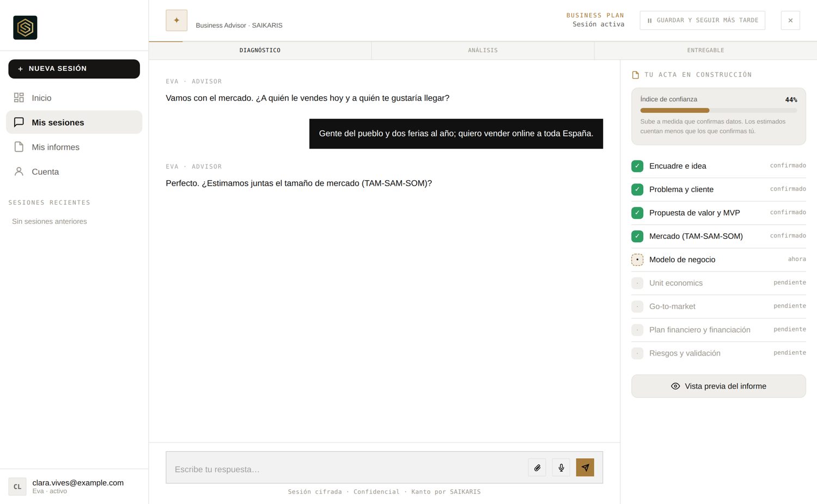Open Mis sesiones in the sidebar

pos(74,122)
